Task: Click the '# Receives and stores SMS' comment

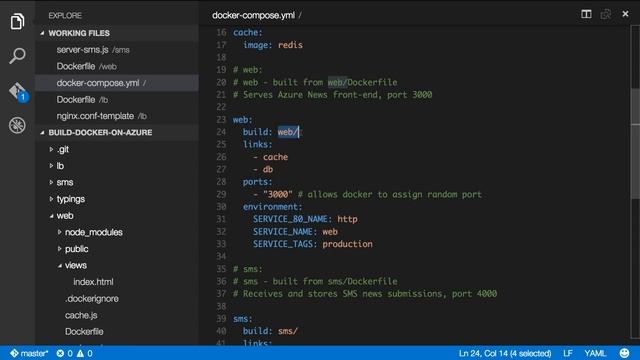Action: coord(365,294)
